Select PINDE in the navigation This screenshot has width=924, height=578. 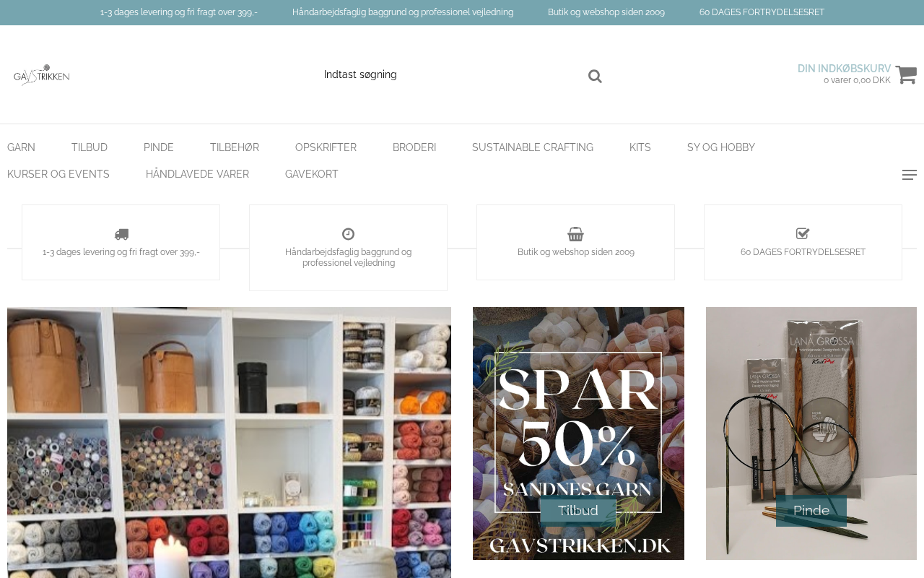point(159,147)
